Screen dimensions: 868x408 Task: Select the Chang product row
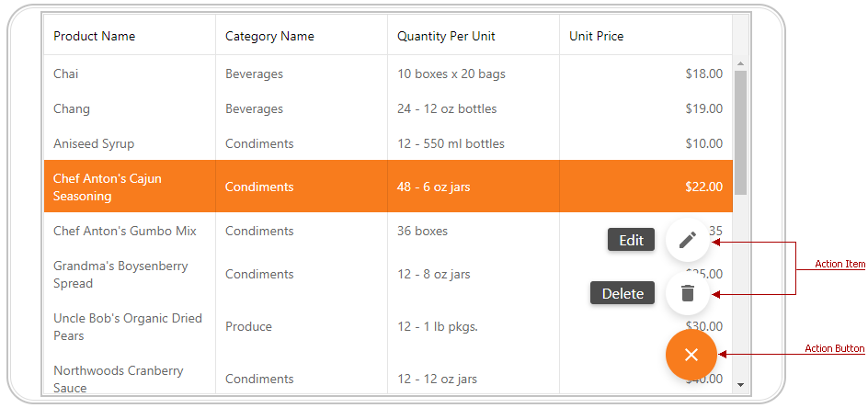click(x=388, y=108)
